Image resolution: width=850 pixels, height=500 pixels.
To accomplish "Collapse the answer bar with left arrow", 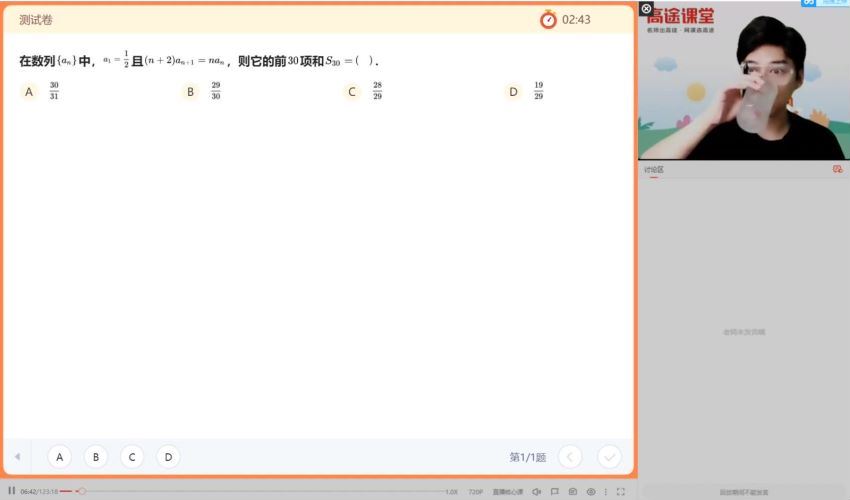I will click(x=16, y=457).
